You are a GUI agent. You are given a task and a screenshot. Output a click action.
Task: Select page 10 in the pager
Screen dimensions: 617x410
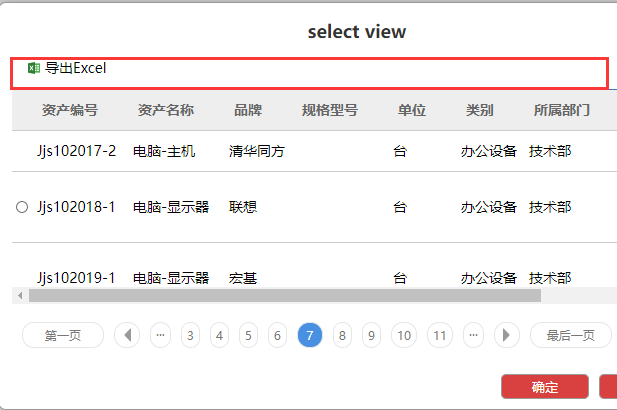tap(403, 335)
